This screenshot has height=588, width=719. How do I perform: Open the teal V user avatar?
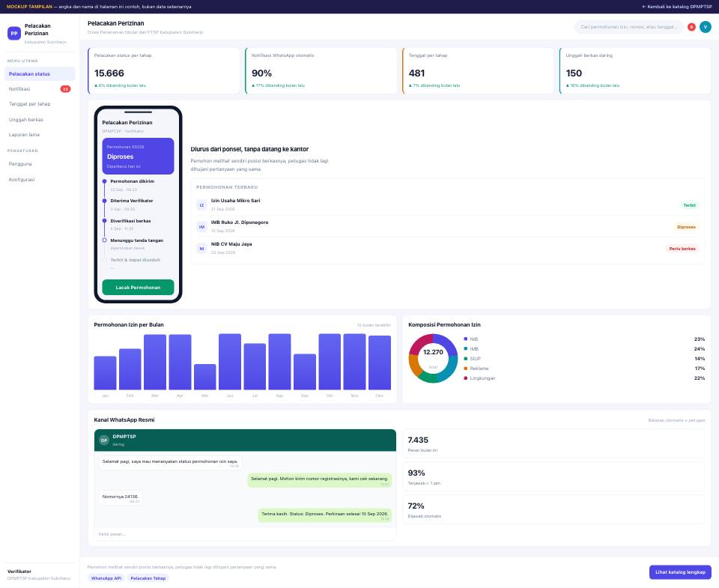(x=706, y=27)
